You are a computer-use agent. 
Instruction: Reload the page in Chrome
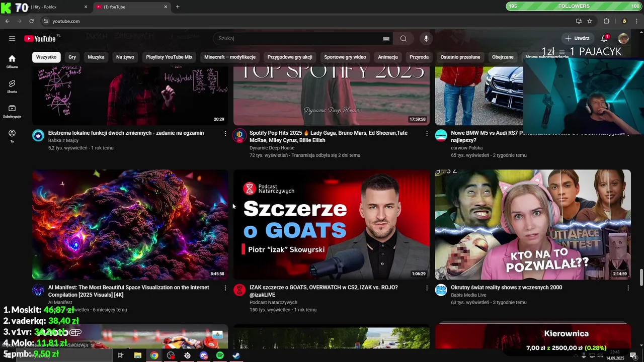coord(31,21)
